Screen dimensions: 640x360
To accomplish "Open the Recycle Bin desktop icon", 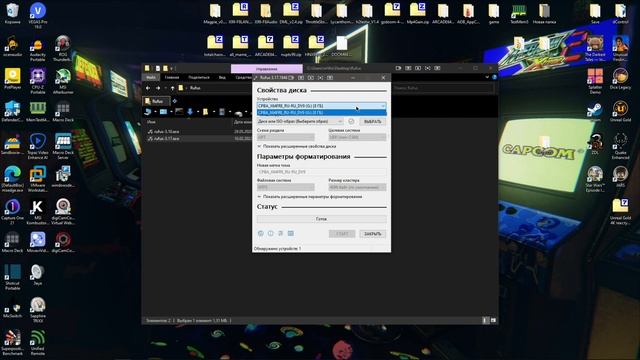I will click(12, 13).
